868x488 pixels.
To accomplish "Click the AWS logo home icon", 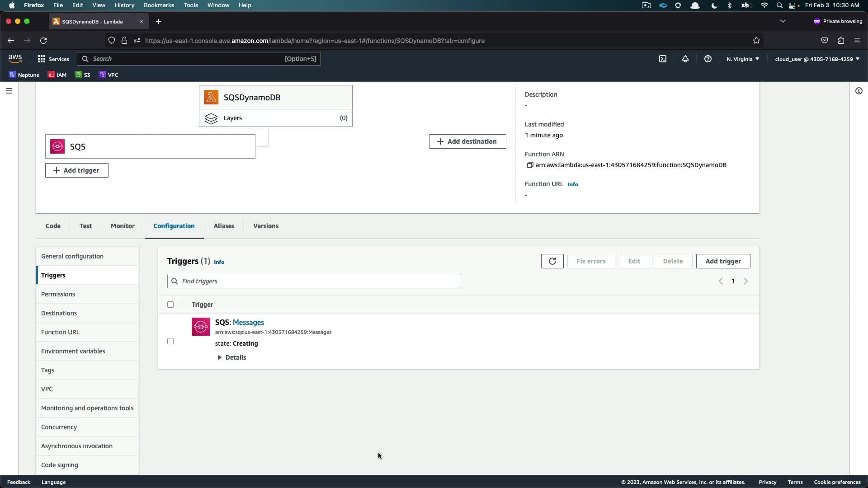I will [x=15, y=59].
